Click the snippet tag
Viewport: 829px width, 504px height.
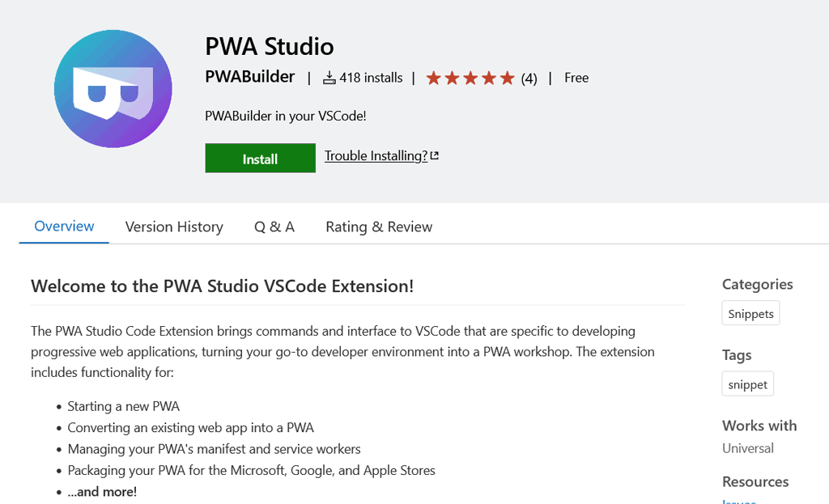tap(747, 383)
